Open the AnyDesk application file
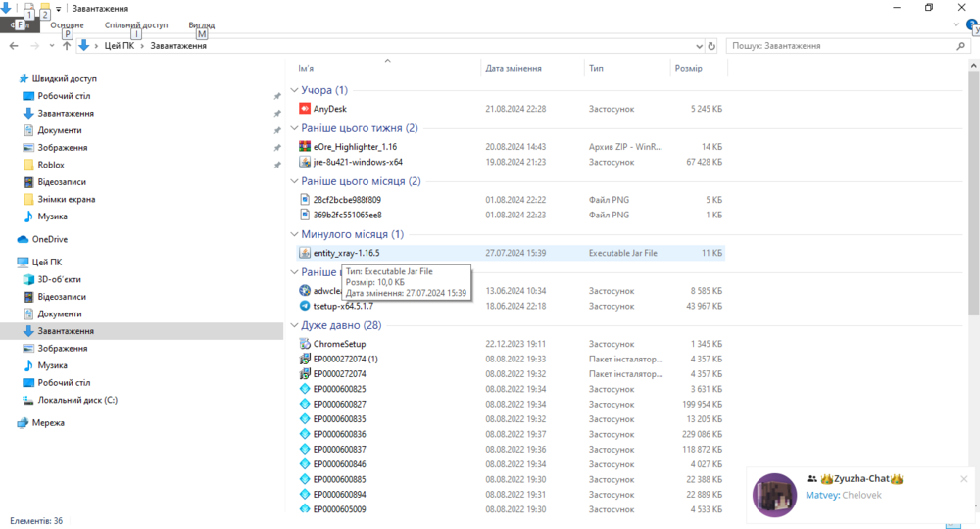 329,109
